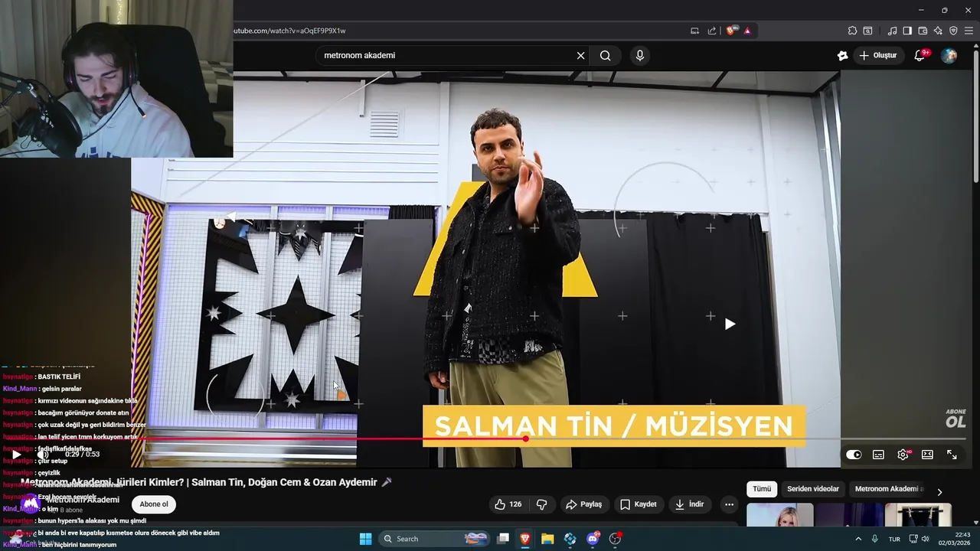Open OBS Studio from the taskbar

pyautogui.click(x=615, y=539)
